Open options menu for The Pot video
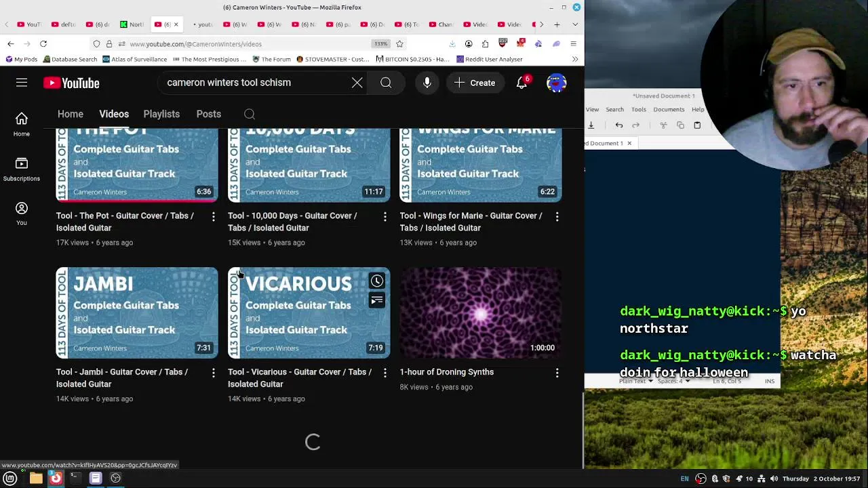Image resolution: width=868 pixels, height=488 pixels. (x=213, y=217)
